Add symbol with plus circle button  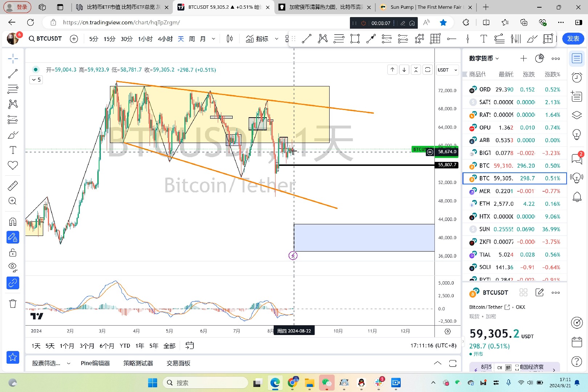[x=74, y=38]
